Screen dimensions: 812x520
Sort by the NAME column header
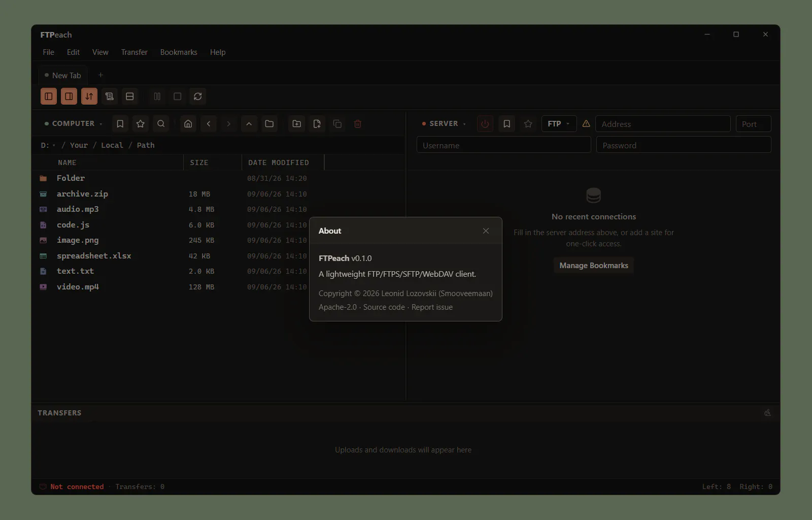[x=67, y=162]
